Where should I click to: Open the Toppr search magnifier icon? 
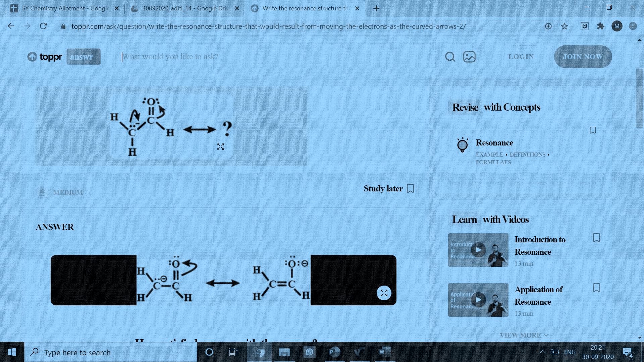[450, 57]
